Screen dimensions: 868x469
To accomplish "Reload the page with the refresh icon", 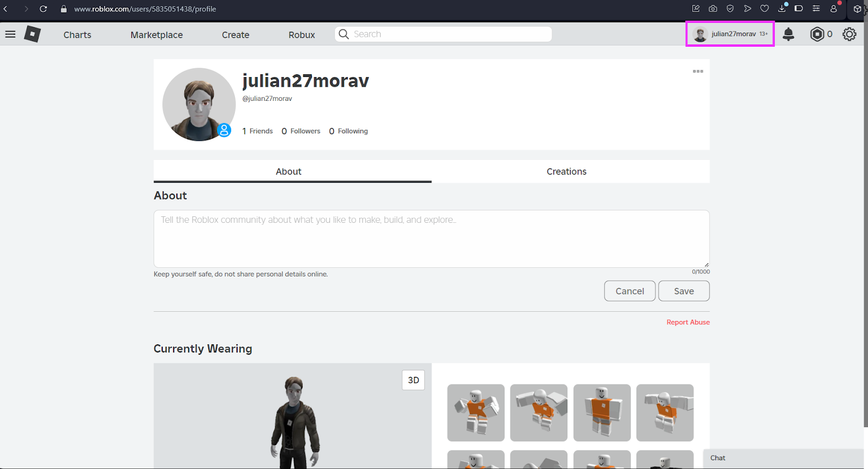I will click(43, 9).
